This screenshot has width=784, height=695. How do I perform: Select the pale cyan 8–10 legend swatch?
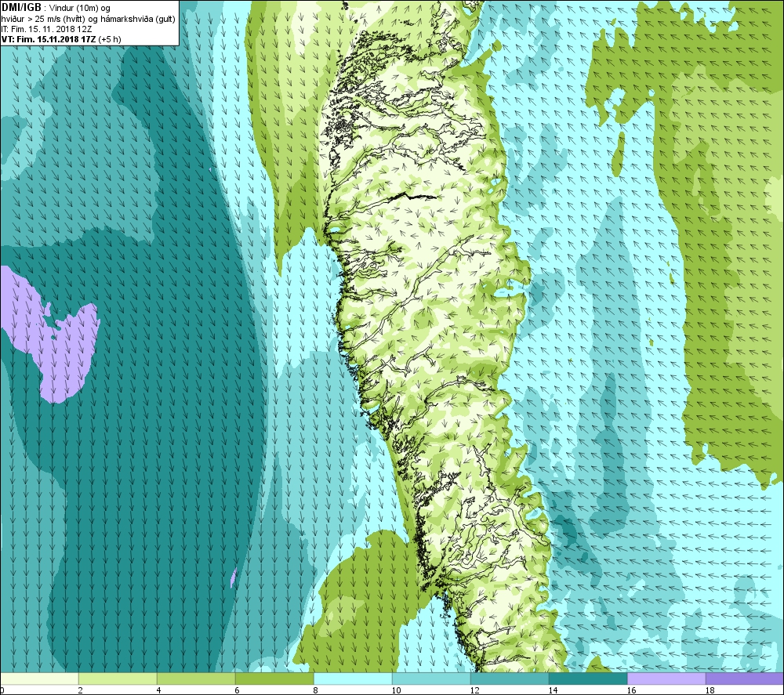tap(353, 679)
